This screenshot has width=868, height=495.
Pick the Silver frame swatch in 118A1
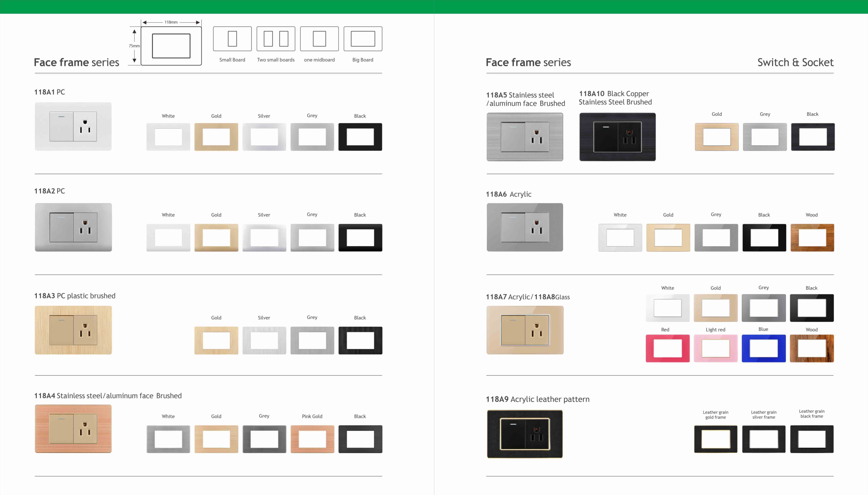point(264,137)
